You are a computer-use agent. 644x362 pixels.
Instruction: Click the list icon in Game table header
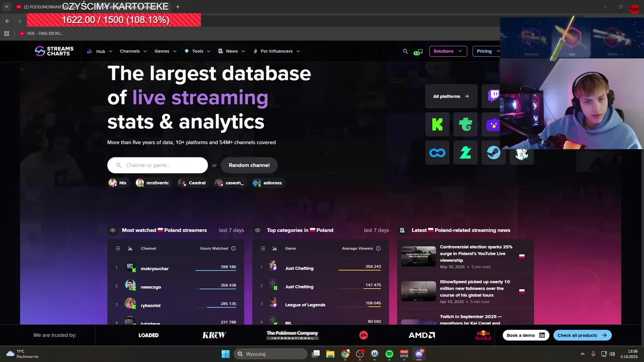pyautogui.click(x=263, y=248)
